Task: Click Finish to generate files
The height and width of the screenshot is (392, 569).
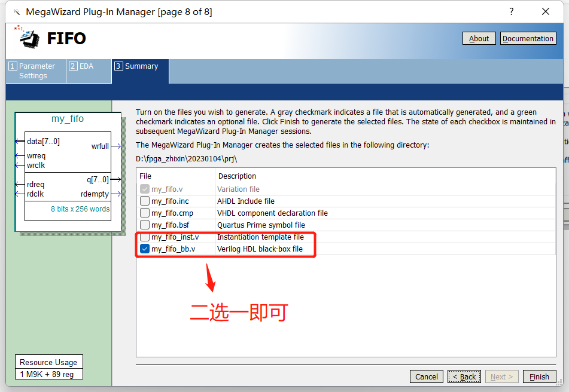Action: [x=539, y=376]
